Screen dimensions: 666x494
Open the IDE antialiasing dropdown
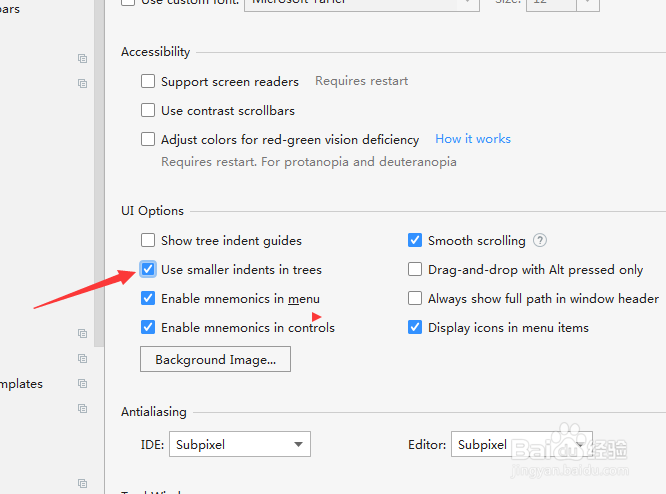[x=240, y=444]
